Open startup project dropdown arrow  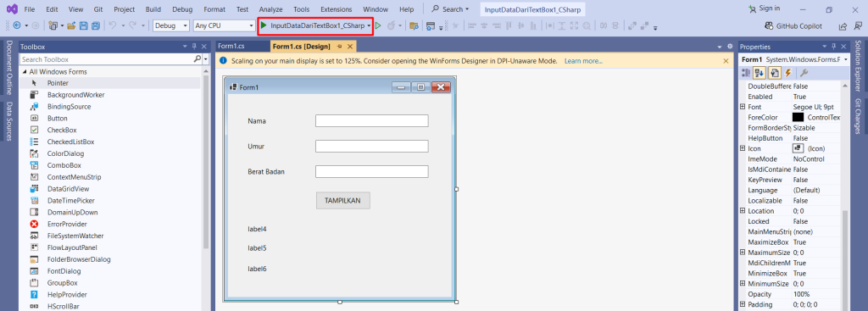pyautogui.click(x=369, y=25)
